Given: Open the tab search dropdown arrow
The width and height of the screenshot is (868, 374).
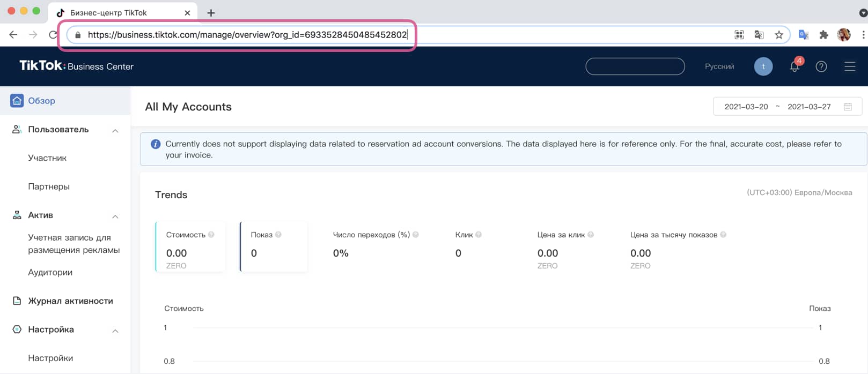Looking at the screenshot, I should [x=863, y=13].
